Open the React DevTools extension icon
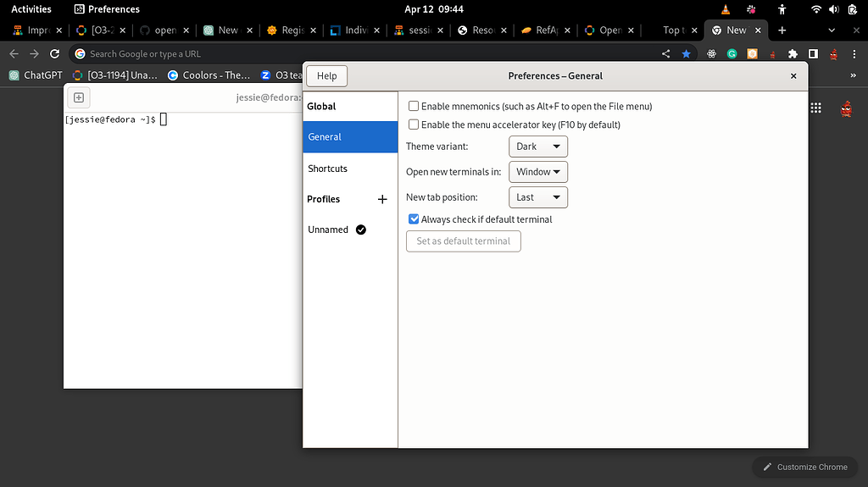The image size is (868, 487). [710, 53]
